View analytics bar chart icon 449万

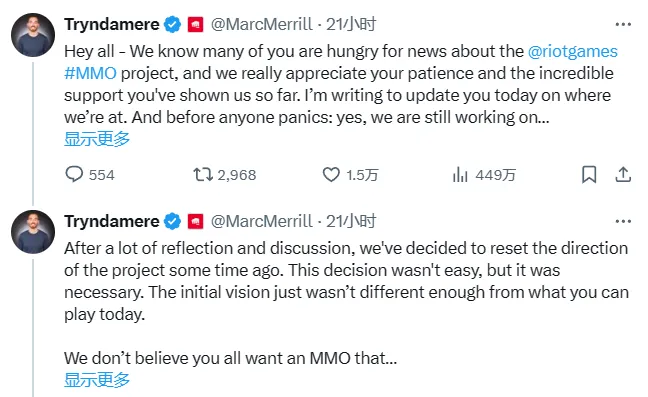[460, 174]
